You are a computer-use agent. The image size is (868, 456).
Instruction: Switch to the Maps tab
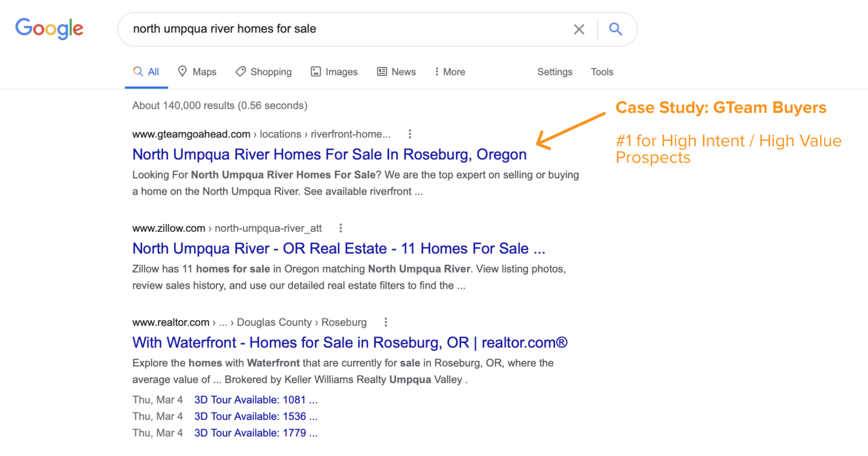197,72
